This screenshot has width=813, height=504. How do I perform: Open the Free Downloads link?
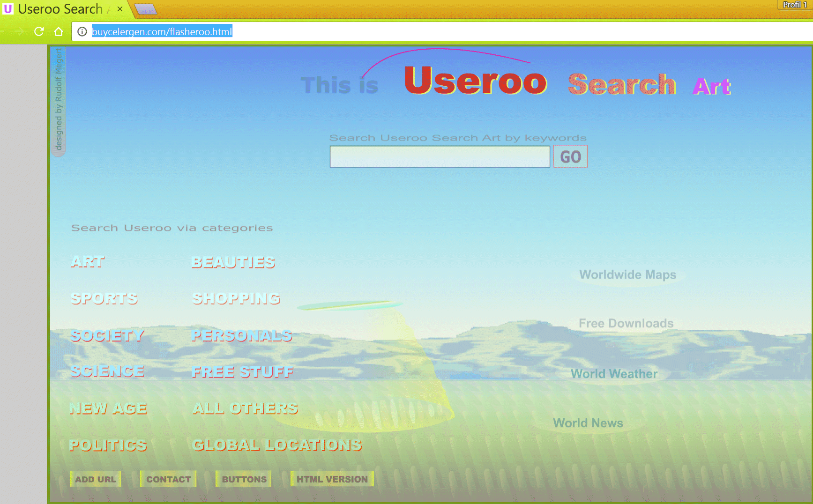626,323
